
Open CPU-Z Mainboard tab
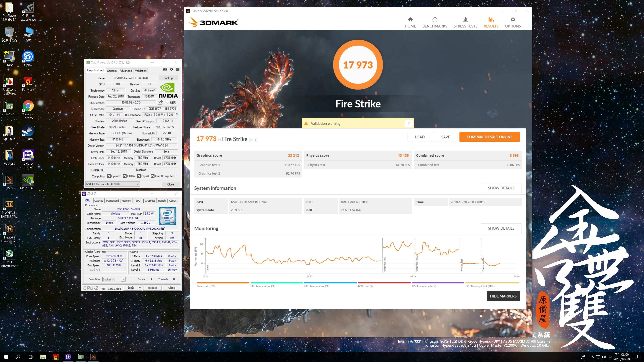(112, 201)
